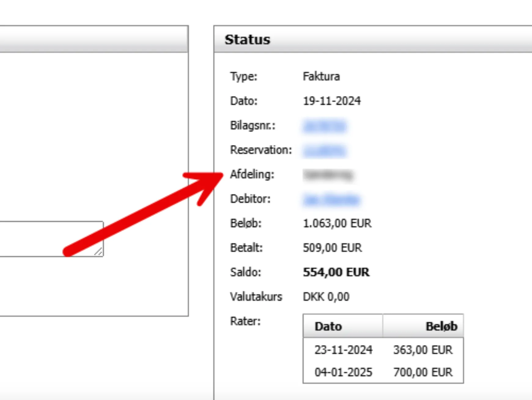
Task: Click the invoice date 19-11-2024
Action: tap(332, 101)
